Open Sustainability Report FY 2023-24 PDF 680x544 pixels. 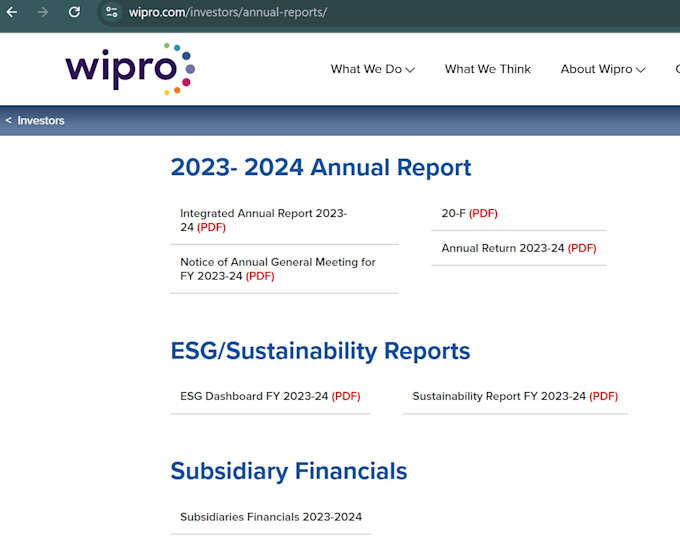click(515, 396)
